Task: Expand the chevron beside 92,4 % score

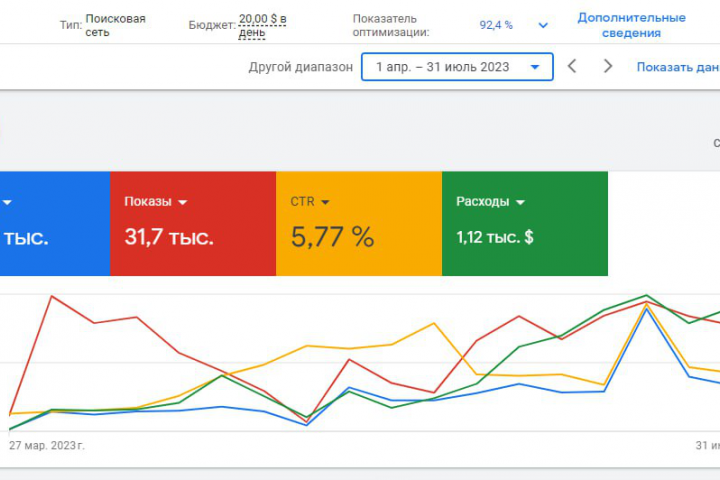Action: (x=543, y=25)
